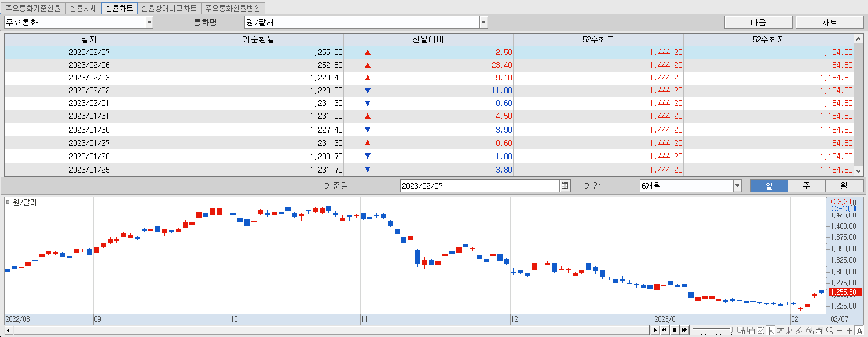
Task: Select the 2023/02/06 row in the table
Action: pos(174,65)
